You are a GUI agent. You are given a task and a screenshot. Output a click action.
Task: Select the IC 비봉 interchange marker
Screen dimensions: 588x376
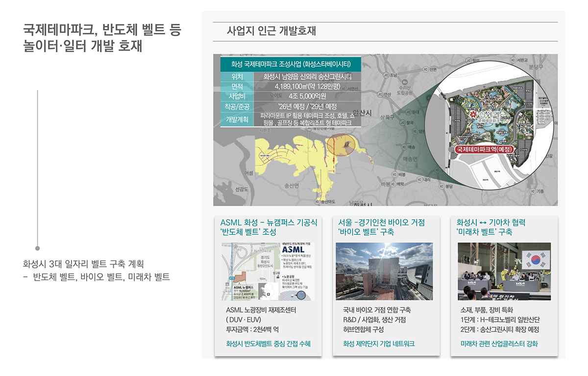pyautogui.click(x=394, y=174)
